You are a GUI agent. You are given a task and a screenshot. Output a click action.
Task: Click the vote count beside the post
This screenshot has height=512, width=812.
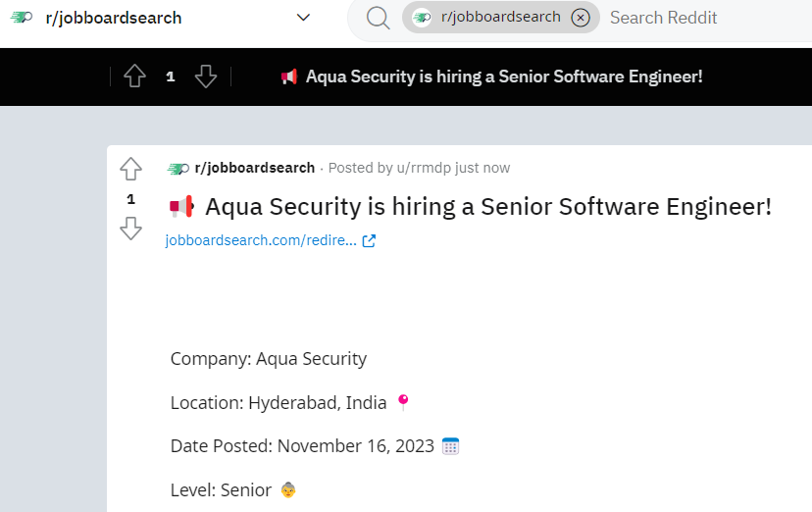point(130,199)
